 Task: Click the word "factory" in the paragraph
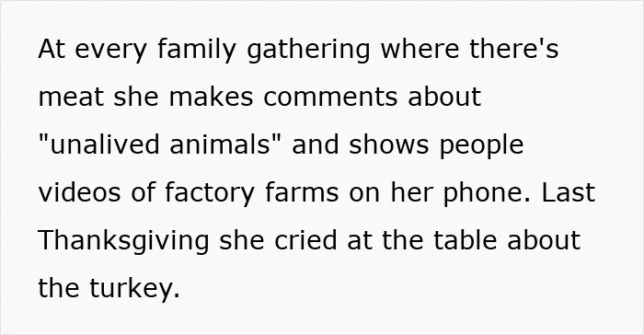coord(210,193)
